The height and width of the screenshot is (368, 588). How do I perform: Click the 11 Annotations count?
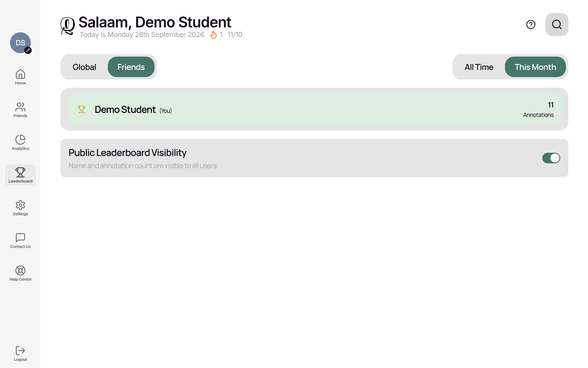[538, 110]
